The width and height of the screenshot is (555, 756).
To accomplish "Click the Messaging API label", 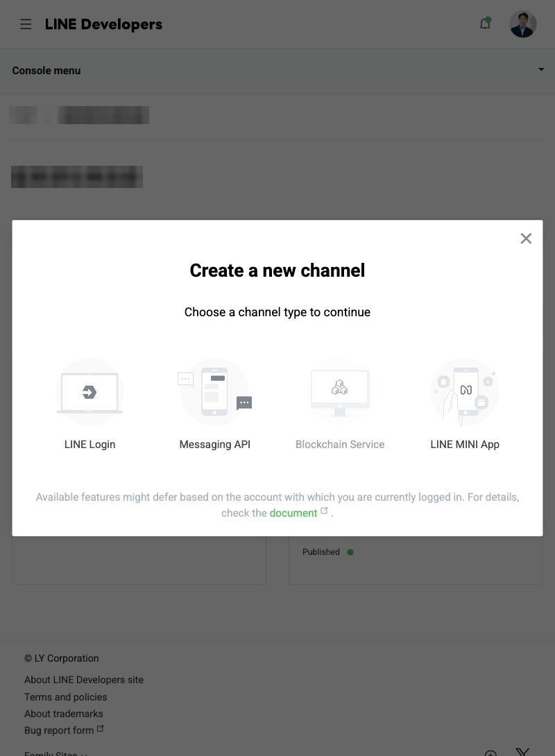I will pos(214,445).
